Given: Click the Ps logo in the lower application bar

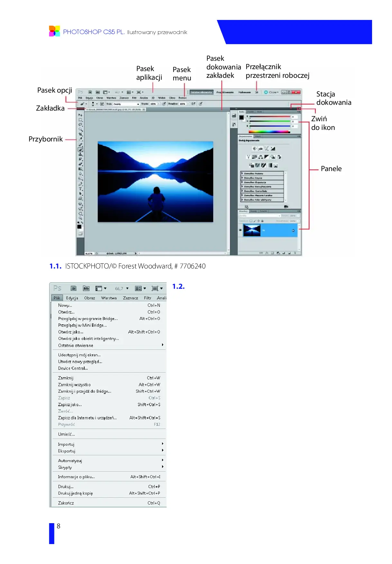Looking at the screenshot, I should coord(58,288).
